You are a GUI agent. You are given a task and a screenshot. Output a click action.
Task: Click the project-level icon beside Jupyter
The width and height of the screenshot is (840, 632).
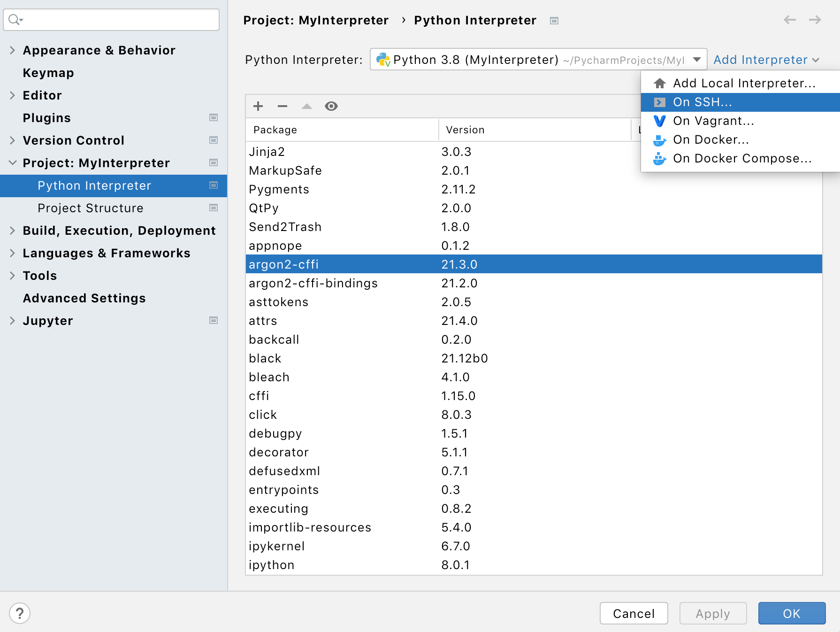click(x=214, y=320)
